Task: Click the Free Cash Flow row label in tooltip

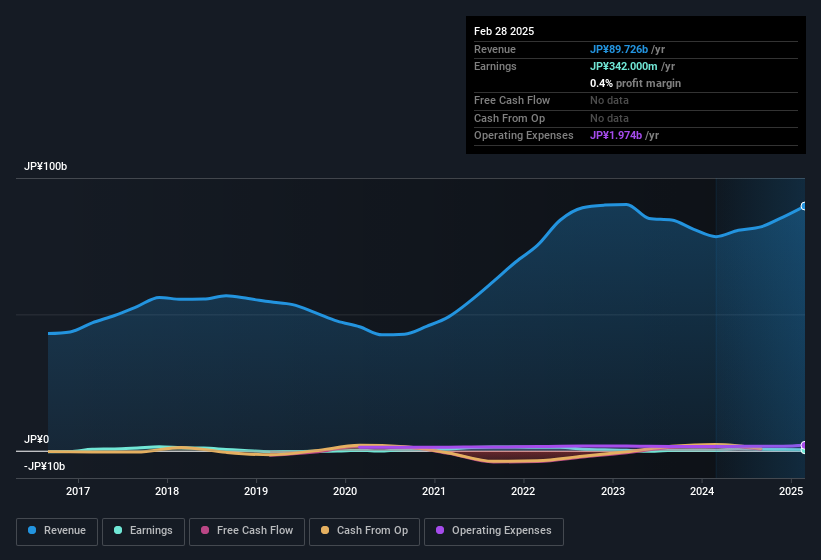Action: 512,100
